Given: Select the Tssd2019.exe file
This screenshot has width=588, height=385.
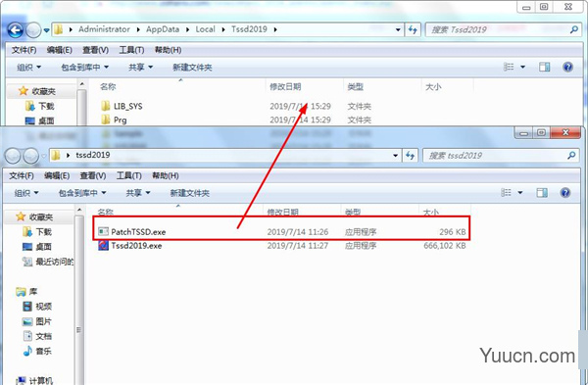Looking at the screenshot, I should (281, 246).
